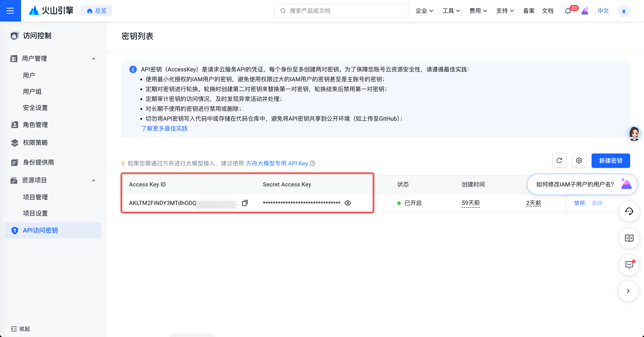Click the info icon in the notice banner
This screenshot has width=644, height=337.
(133, 69)
